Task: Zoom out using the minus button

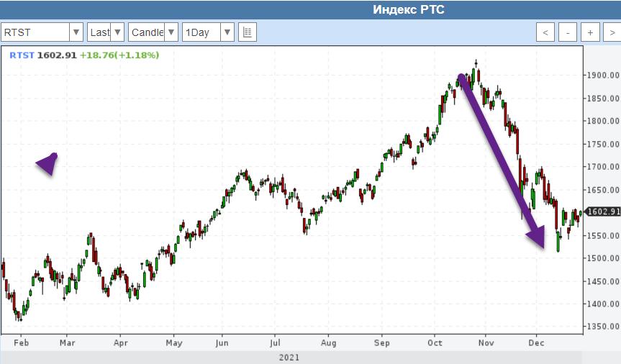Action: [568, 32]
